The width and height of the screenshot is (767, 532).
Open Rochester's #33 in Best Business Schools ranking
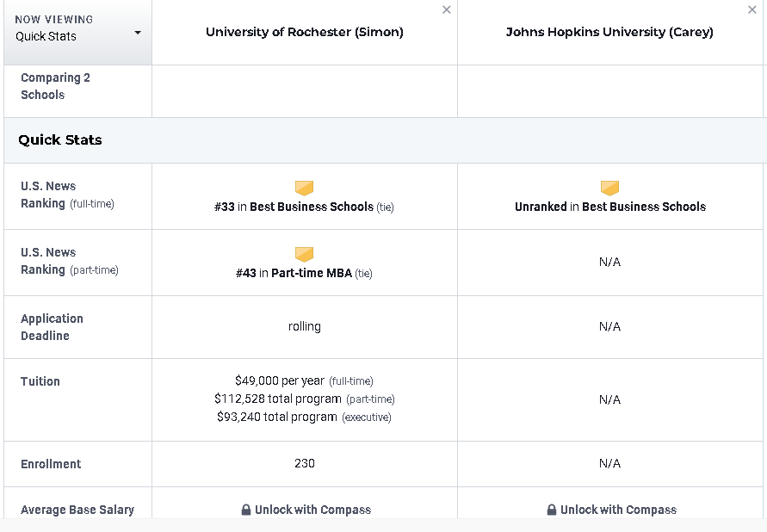click(x=295, y=207)
